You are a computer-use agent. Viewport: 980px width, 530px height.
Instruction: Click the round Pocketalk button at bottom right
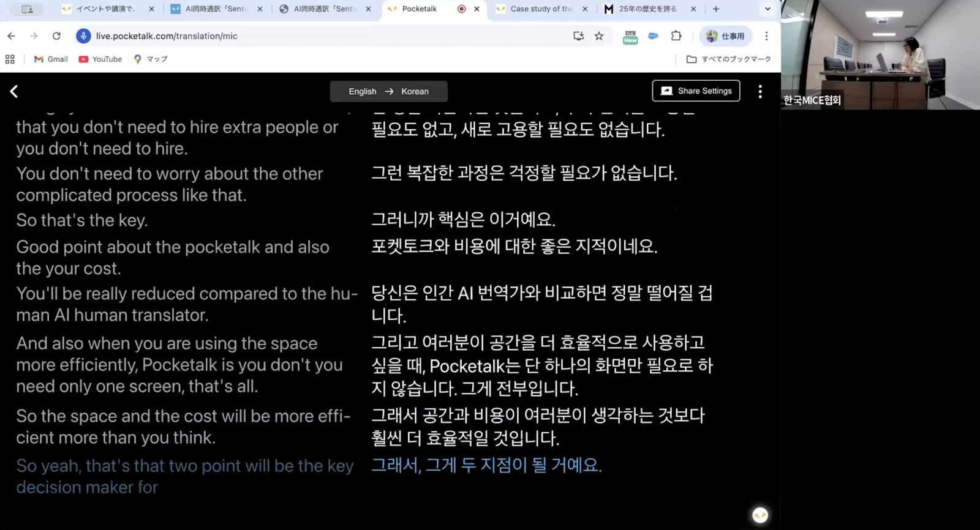pyautogui.click(x=760, y=515)
